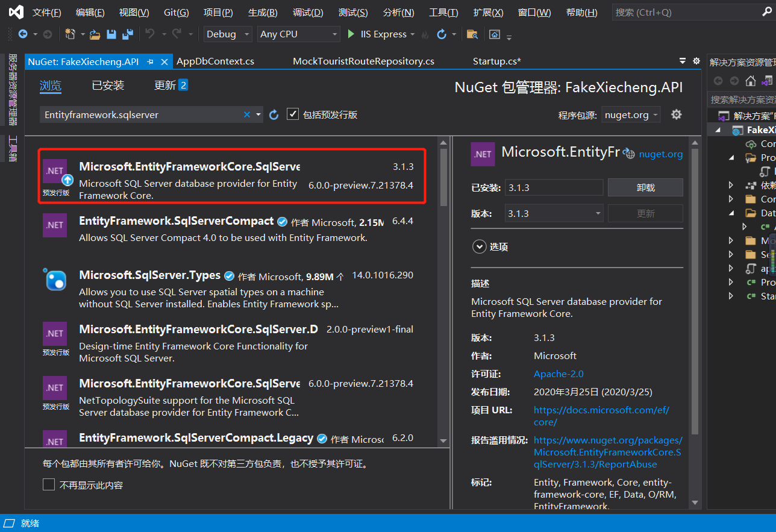776x532 pixels.
Task: Click the EntityFramework.SqlServerCompact package icon
Action: [x=55, y=225]
